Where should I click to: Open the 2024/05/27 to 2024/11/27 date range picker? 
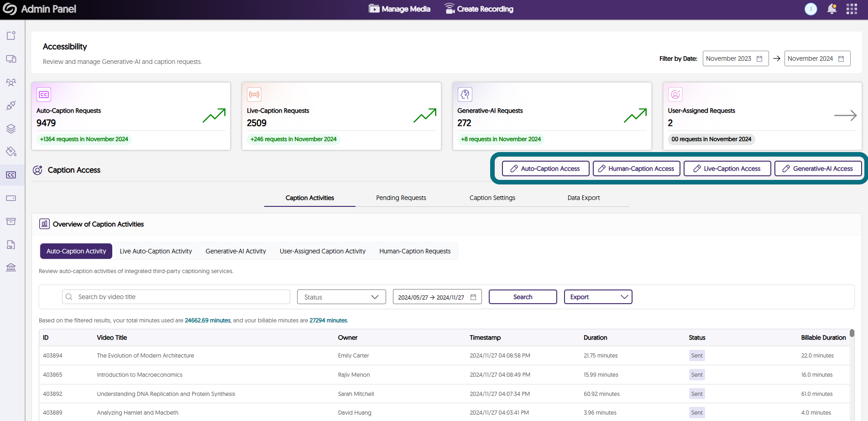437,297
